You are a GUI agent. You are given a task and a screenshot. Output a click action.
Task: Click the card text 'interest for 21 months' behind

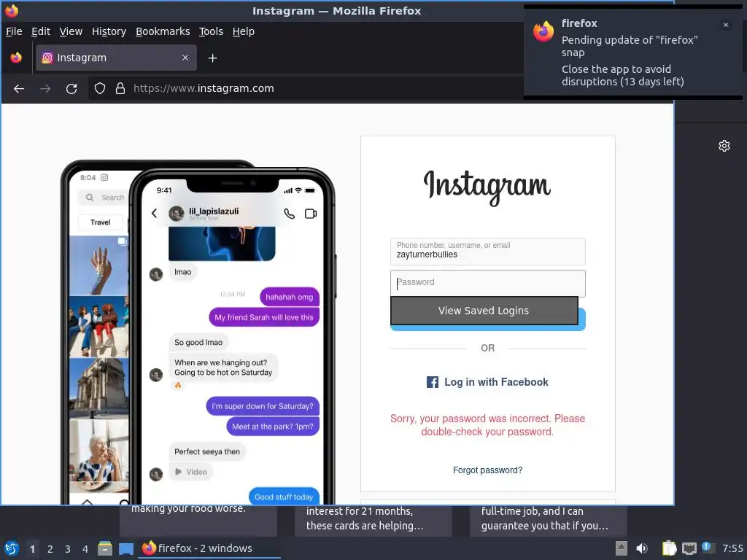click(360, 511)
